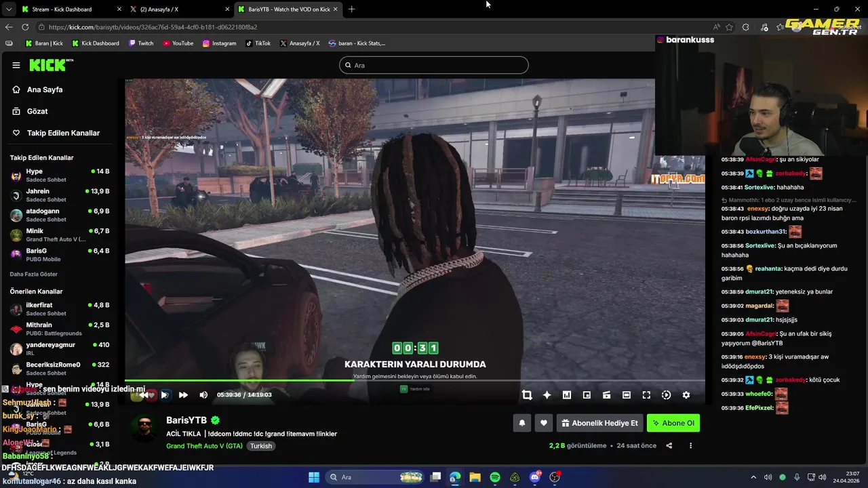Toggle picture-in-picture mode in player
Image resolution: width=868 pixels, height=488 pixels.
[x=587, y=394]
